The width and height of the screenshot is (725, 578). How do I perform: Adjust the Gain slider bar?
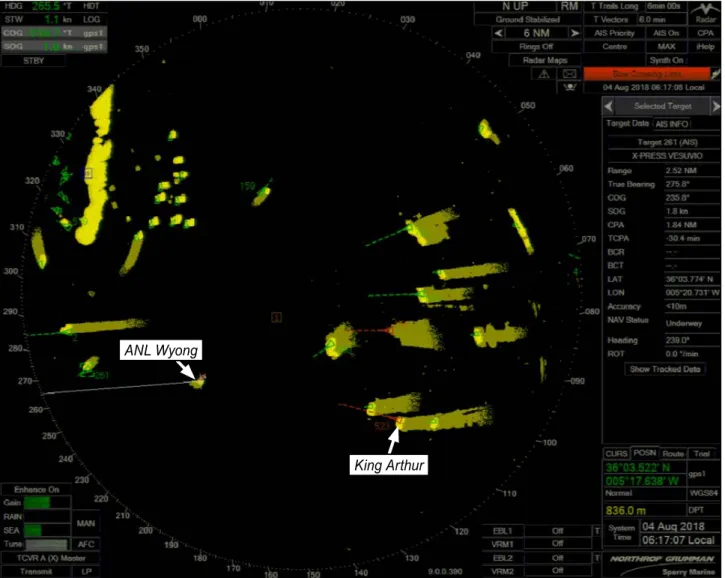(x=47, y=503)
